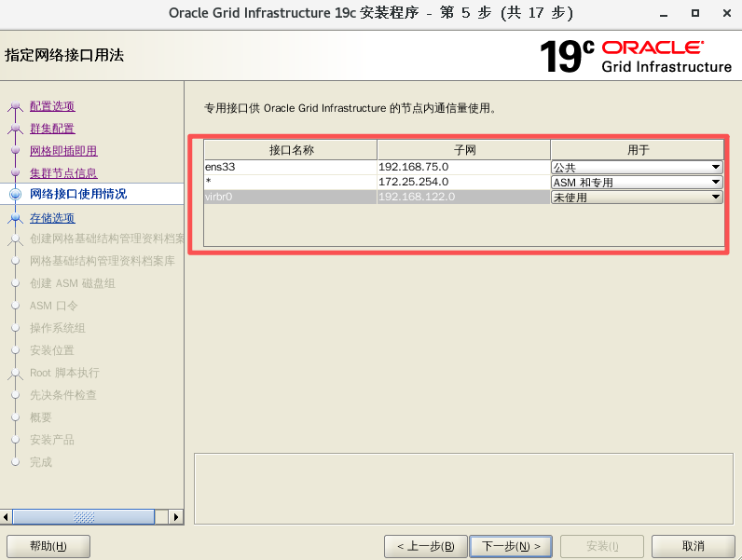
Task: Proceed with the 下一步(N) button
Action: click(x=511, y=546)
